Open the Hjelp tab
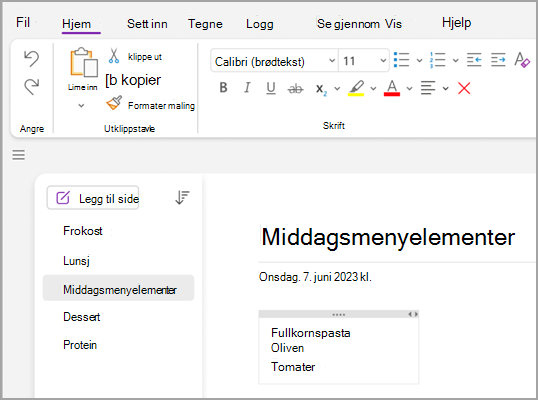 tap(456, 23)
